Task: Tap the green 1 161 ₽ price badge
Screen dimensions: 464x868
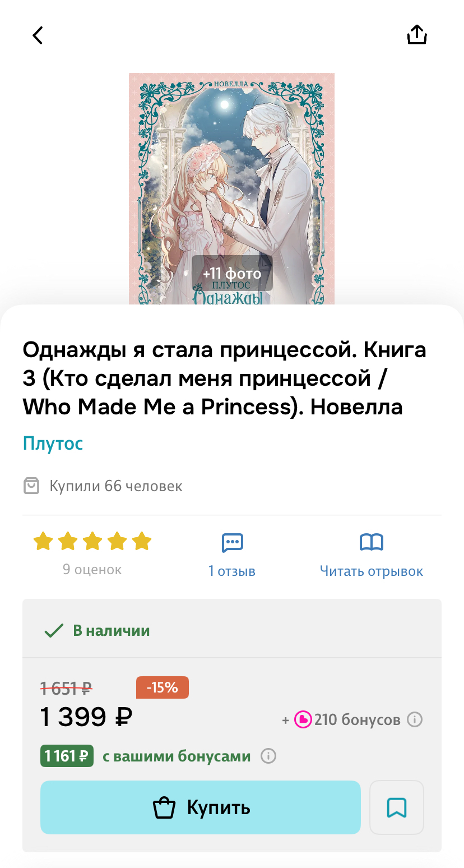Action: pos(67,756)
